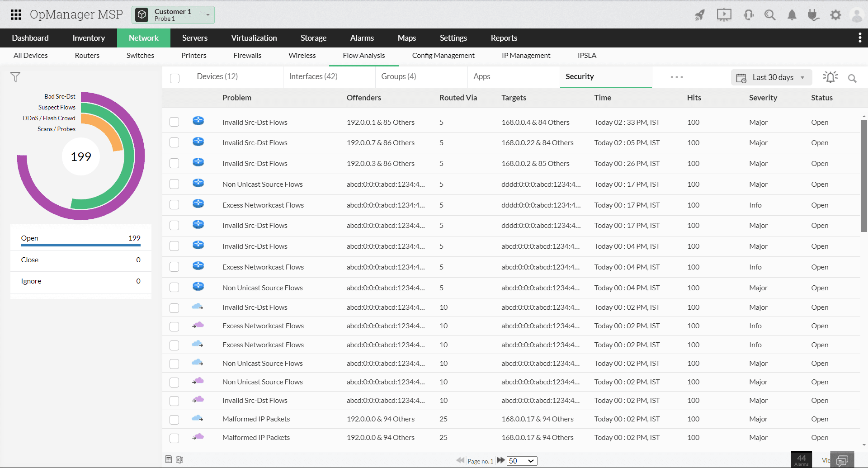This screenshot has width=868, height=468.
Task: Switch to the Interfaces (42) tab
Action: point(313,76)
